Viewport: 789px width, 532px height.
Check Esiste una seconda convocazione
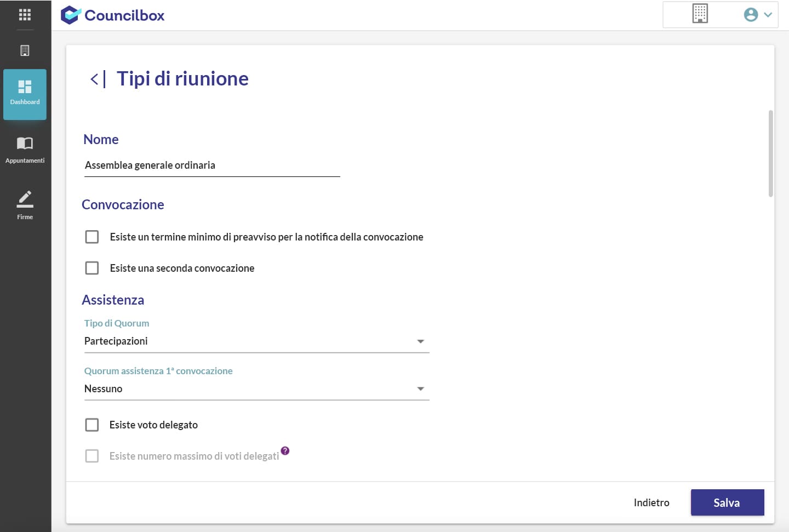click(x=92, y=268)
